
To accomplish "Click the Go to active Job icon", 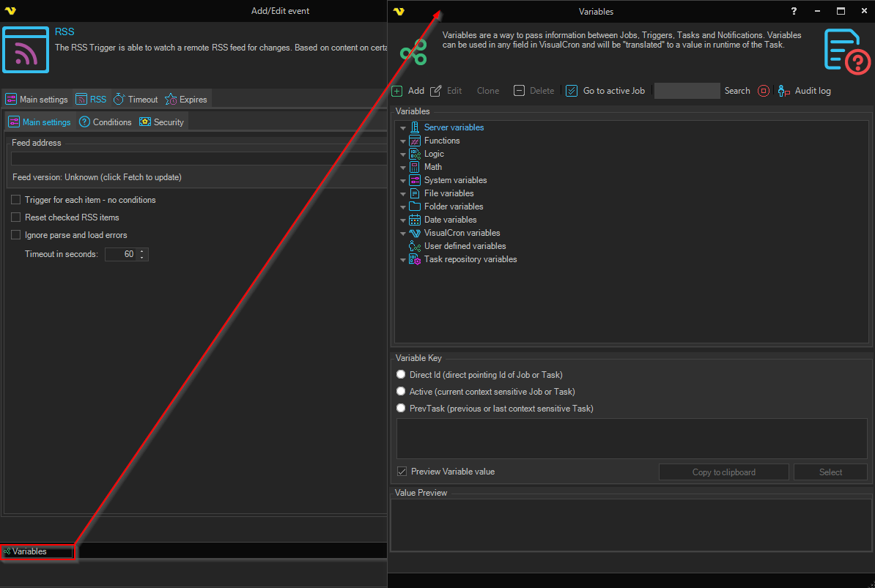I will [572, 92].
